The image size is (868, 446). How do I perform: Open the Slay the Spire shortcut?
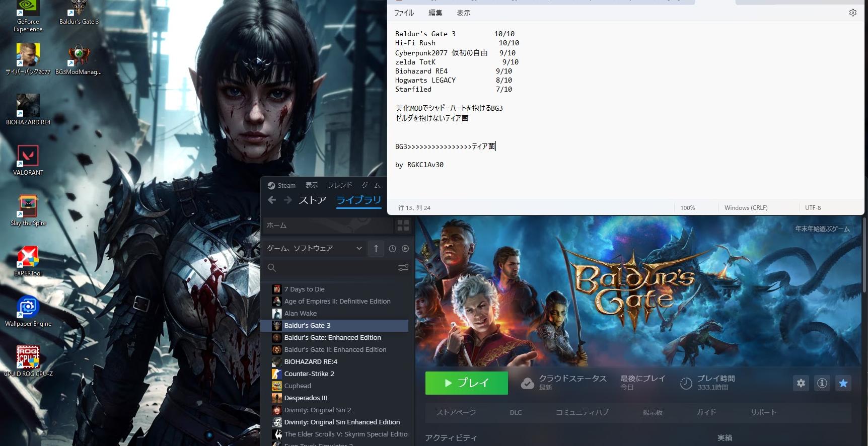tap(28, 210)
